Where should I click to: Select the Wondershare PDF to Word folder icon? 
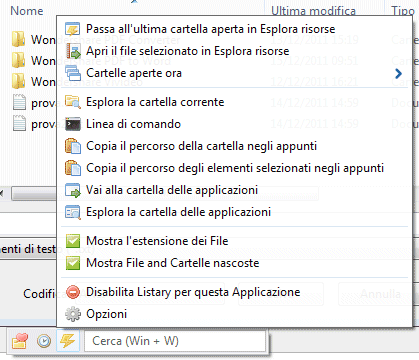pyautogui.click(x=19, y=60)
